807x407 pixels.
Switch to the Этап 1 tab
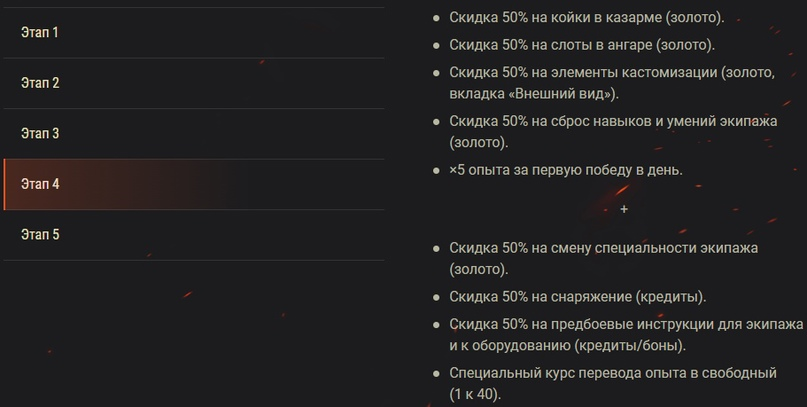pyautogui.click(x=40, y=33)
